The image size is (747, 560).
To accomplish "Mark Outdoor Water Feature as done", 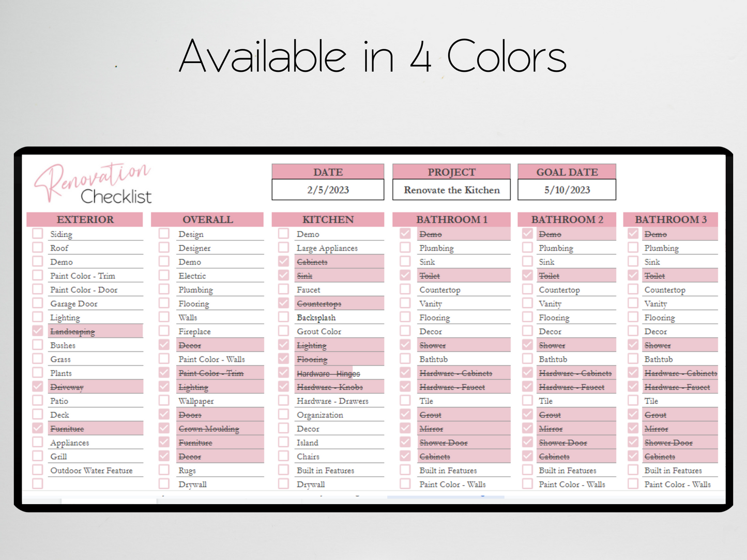I will tap(38, 470).
